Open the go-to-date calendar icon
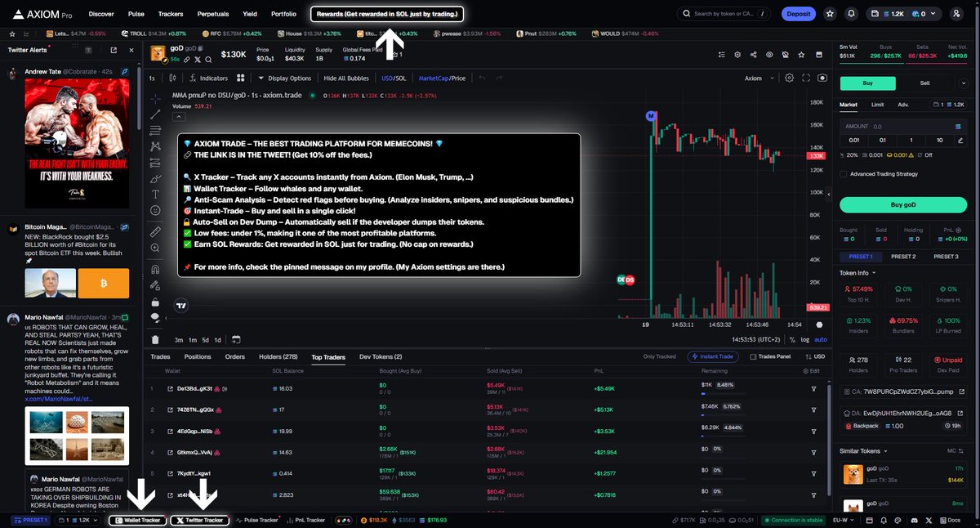The image size is (980, 528). tap(235, 339)
